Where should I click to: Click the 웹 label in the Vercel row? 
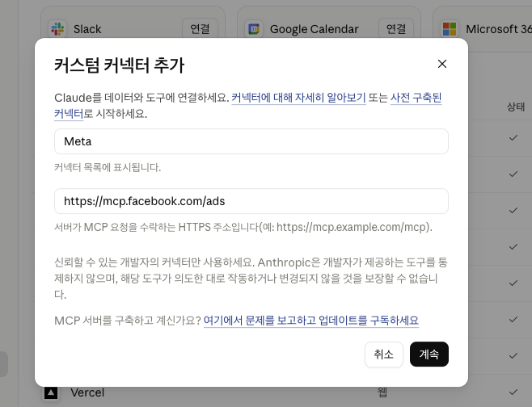click(382, 392)
